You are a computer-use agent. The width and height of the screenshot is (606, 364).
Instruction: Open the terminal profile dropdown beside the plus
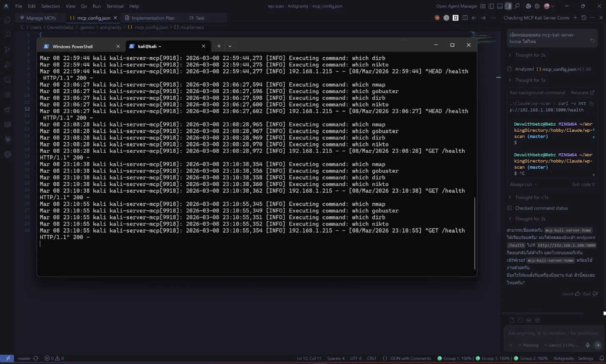tap(230, 46)
